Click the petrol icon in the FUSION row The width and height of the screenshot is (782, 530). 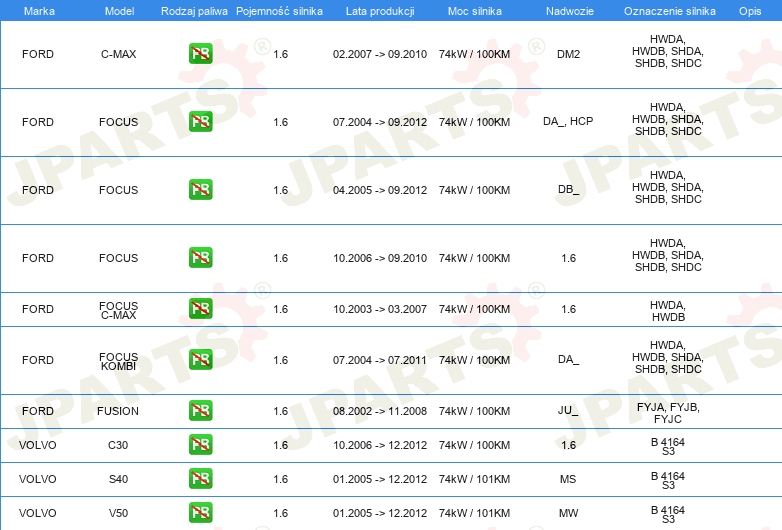click(x=200, y=411)
